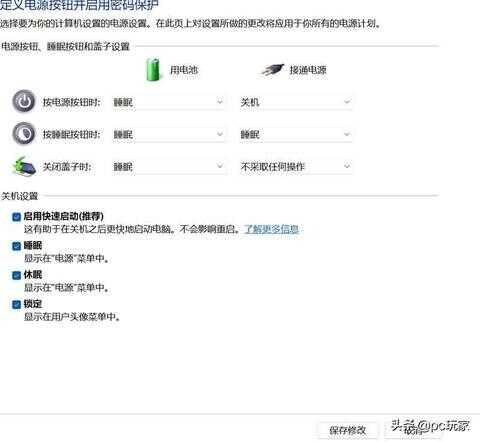The image size is (480, 442).
Task: Open lid close on-battery dropdown
Action: 169,166
